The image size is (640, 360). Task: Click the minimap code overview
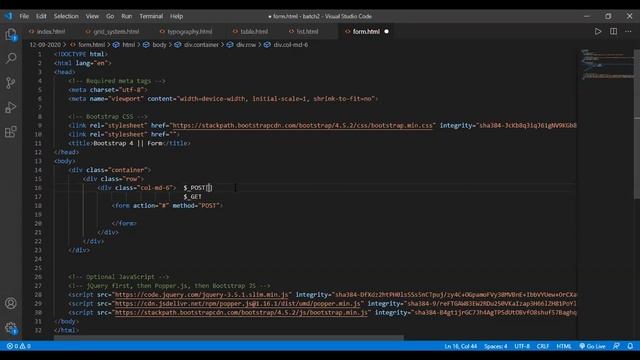coord(607,65)
